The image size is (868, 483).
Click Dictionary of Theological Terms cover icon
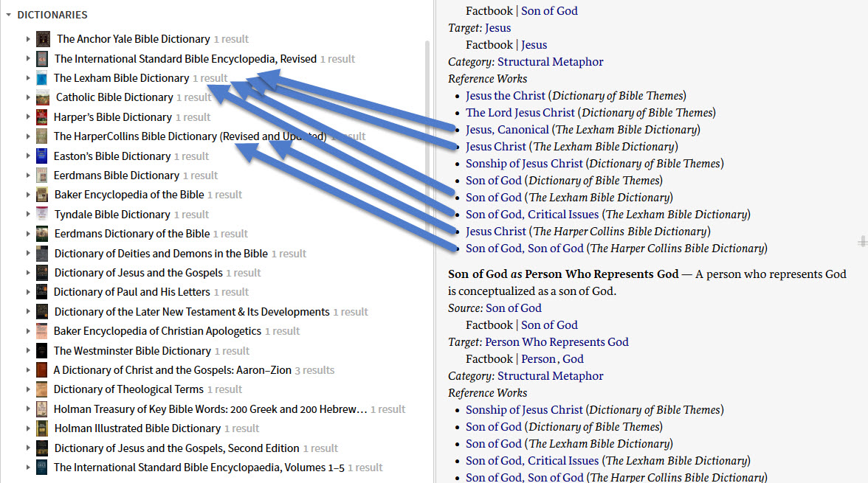point(42,389)
